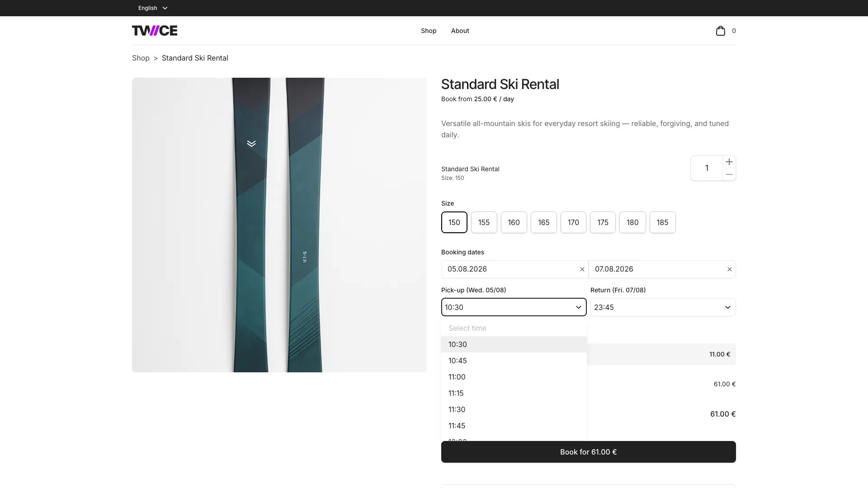Select size 185
The width and height of the screenshot is (868, 488).
pyautogui.click(x=663, y=222)
